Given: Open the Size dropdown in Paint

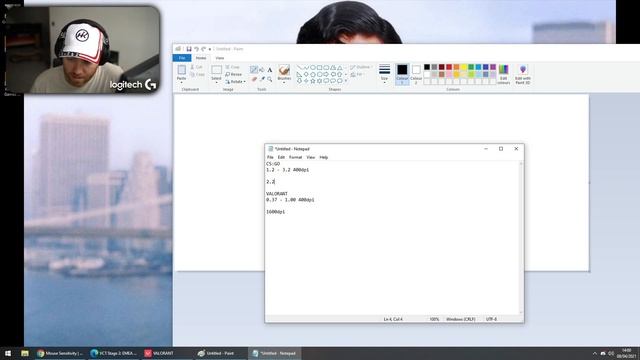Looking at the screenshot, I should (x=384, y=74).
